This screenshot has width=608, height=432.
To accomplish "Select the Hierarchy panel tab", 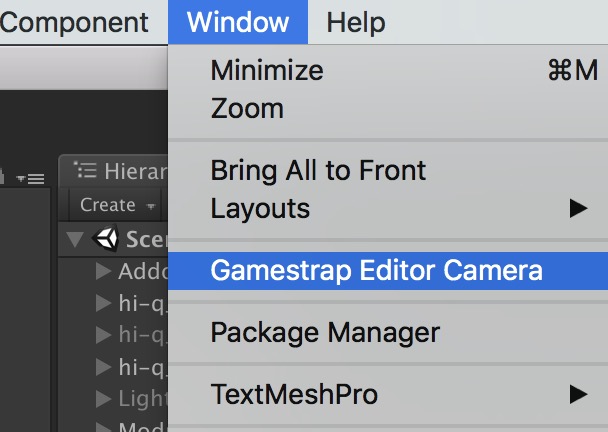I will point(120,171).
